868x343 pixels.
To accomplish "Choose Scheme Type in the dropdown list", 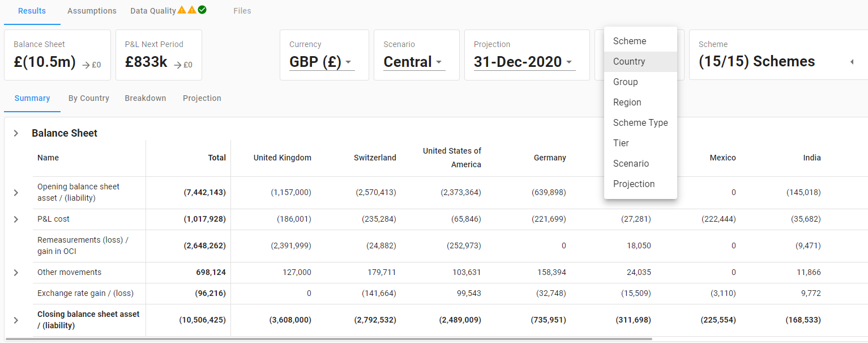I will click(x=640, y=123).
